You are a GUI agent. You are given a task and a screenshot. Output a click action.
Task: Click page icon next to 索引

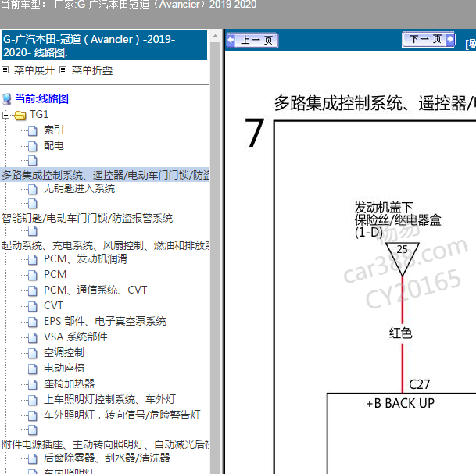(x=33, y=131)
